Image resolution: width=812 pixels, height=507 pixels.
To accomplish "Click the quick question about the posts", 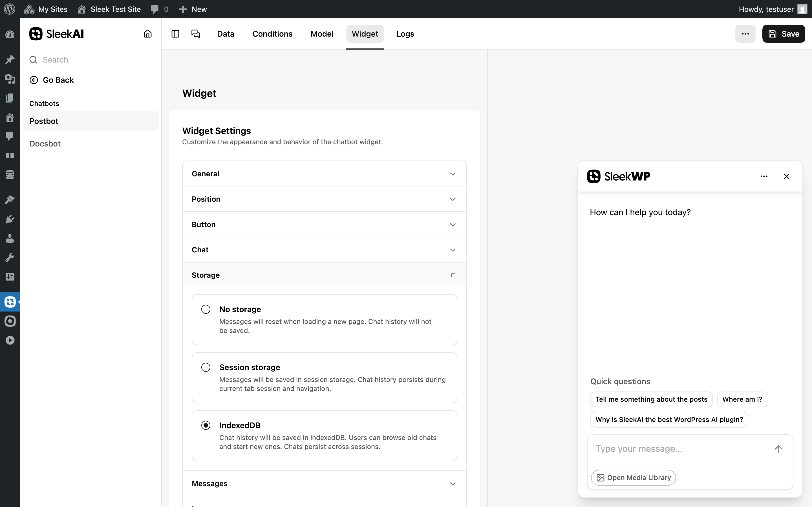I will [x=651, y=399].
